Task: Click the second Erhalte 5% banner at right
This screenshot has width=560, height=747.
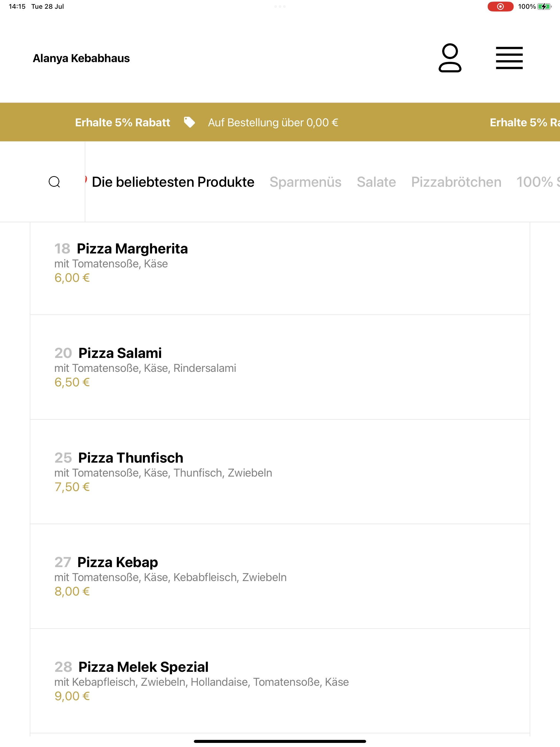Action: (x=525, y=122)
